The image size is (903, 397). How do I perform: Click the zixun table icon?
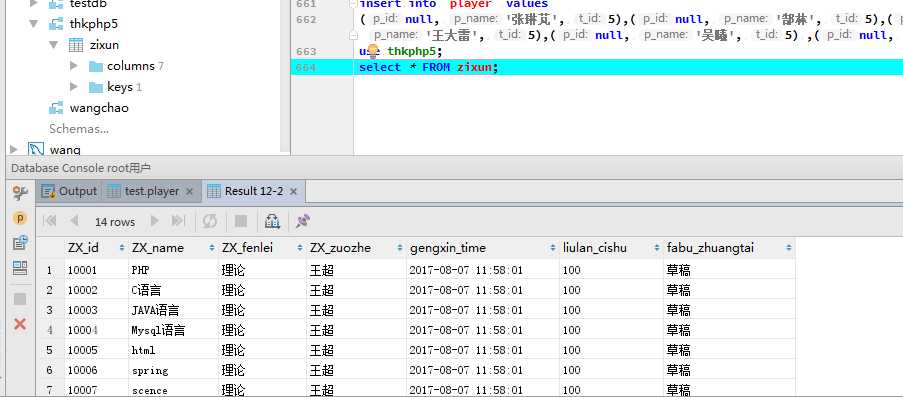click(x=75, y=45)
